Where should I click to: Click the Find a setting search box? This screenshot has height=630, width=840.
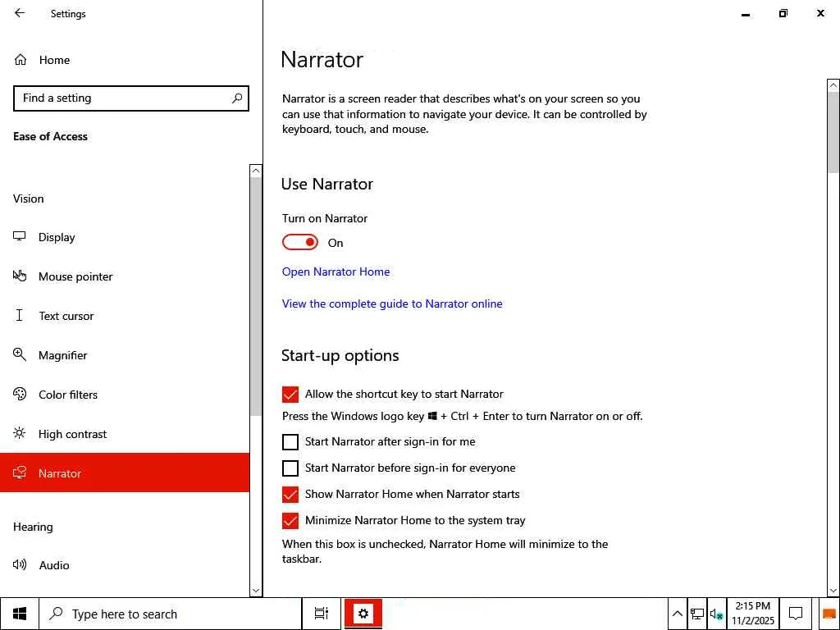131,98
